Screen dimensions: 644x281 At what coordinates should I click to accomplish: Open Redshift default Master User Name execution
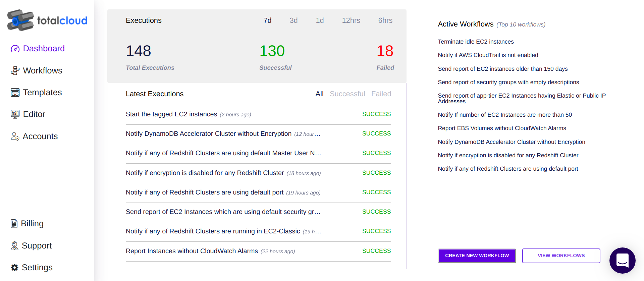pos(258,153)
